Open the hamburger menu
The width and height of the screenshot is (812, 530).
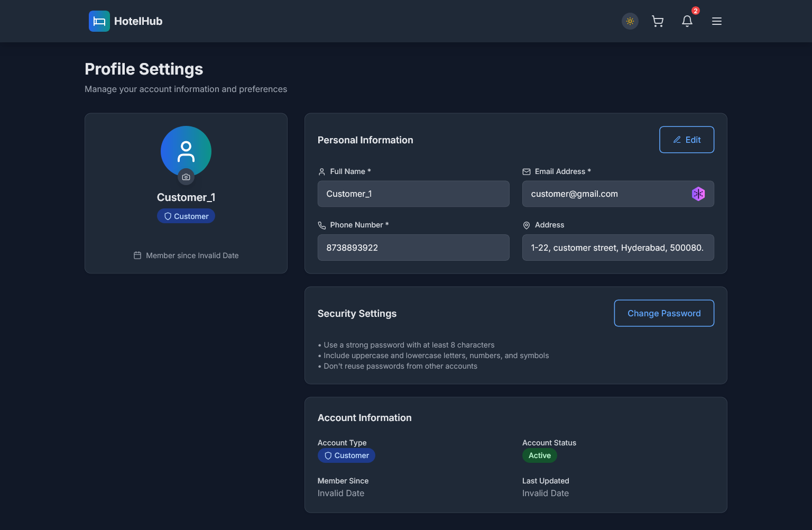(x=717, y=21)
